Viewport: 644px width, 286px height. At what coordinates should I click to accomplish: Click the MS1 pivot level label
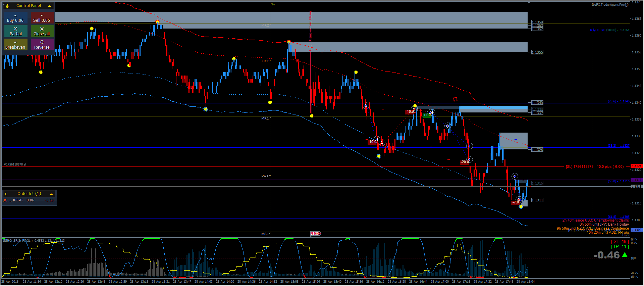coord(266,234)
